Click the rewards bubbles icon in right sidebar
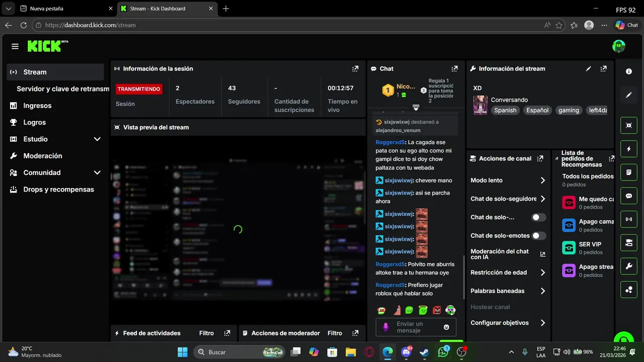 click(x=629, y=290)
